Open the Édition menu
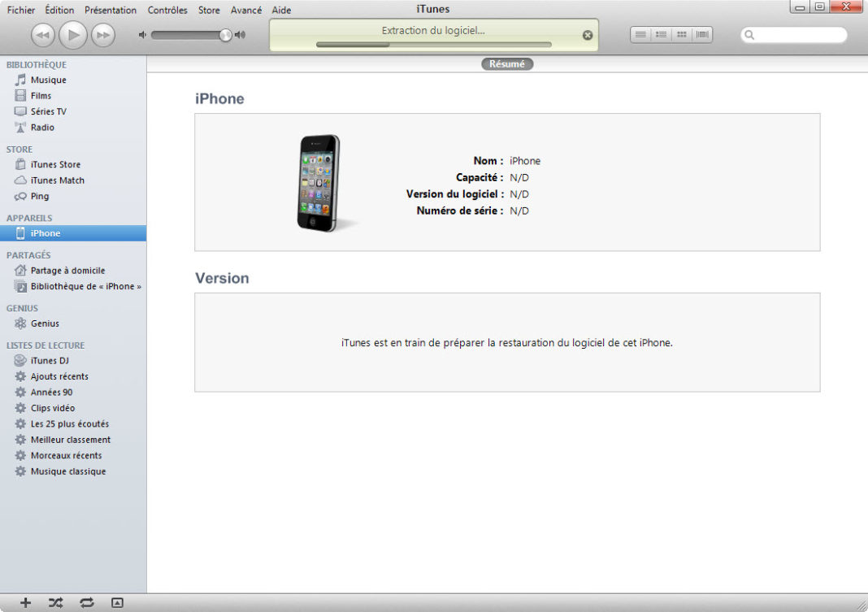868x612 pixels. tap(59, 10)
